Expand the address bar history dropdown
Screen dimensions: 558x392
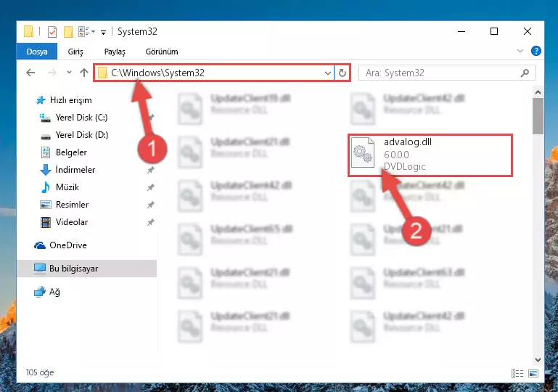328,73
